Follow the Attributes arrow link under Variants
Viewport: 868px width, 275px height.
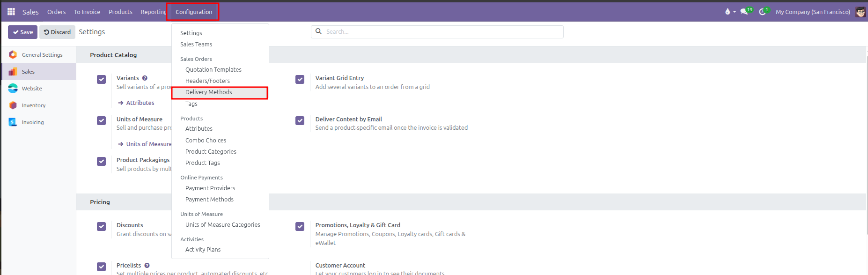(x=136, y=103)
